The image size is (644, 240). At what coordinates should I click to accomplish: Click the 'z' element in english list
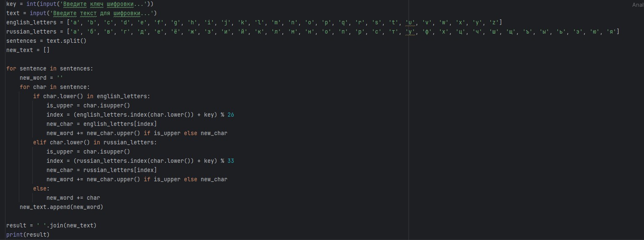(x=493, y=22)
